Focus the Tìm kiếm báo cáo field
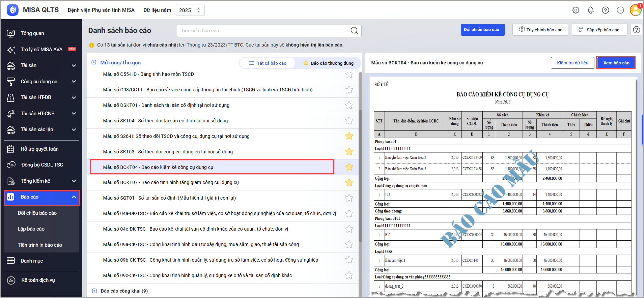The height and width of the screenshot is (298, 644). [263, 31]
